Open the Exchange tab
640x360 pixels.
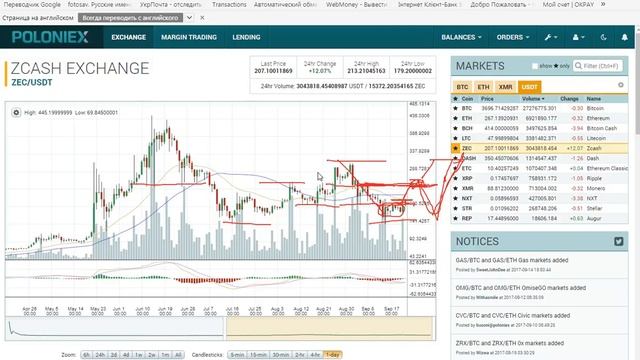pyautogui.click(x=129, y=37)
